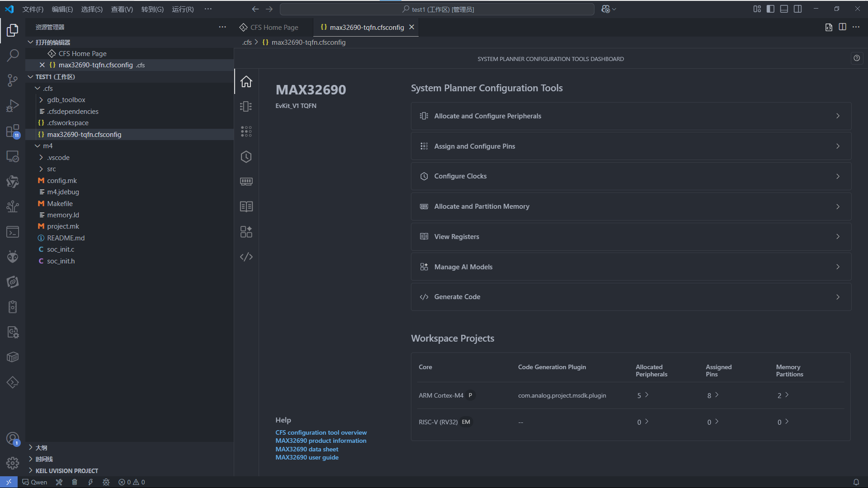The height and width of the screenshot is (488, 868).
Task: Expand the src folder
Action: [130, 169]
